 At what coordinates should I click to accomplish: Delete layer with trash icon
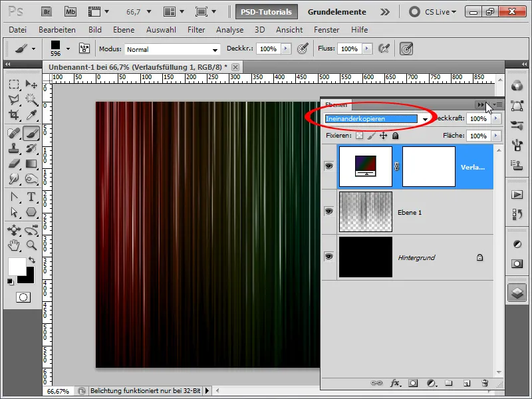485,383
